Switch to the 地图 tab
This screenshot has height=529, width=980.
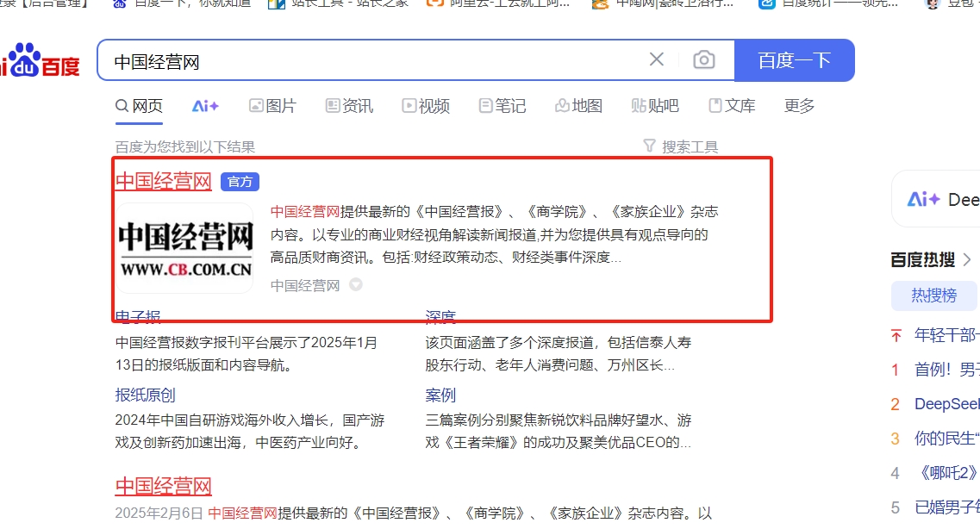point(578,106)
